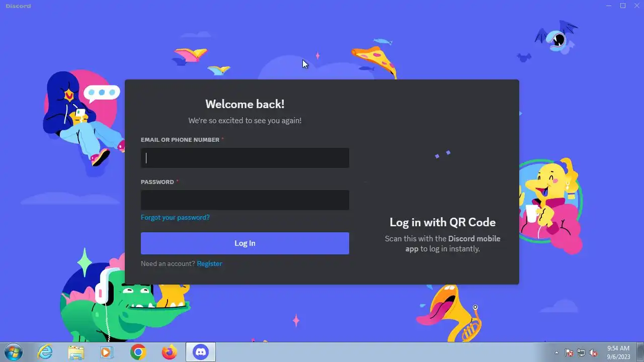Close the Discord window
This screenshot has width=644, height=362.
pyautogui.click(x=636, y=6)
